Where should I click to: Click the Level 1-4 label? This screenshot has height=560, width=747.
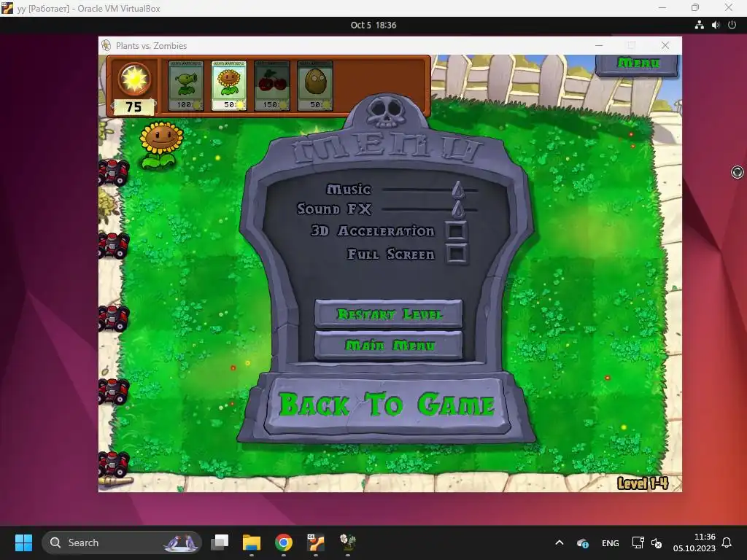coord(642,483)
